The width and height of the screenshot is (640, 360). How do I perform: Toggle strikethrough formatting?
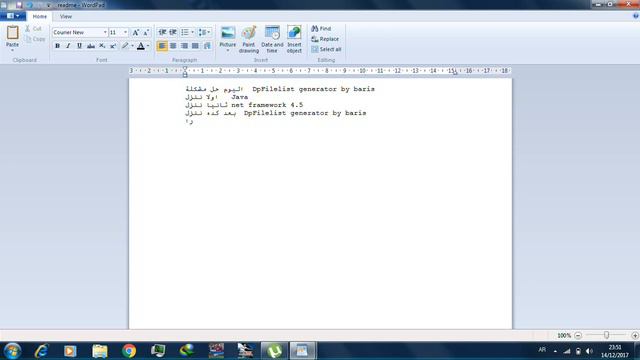coord(91,46)
